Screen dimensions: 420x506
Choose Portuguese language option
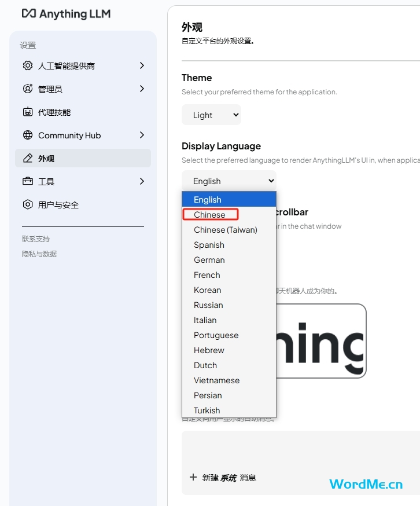(x=229, y=335)
